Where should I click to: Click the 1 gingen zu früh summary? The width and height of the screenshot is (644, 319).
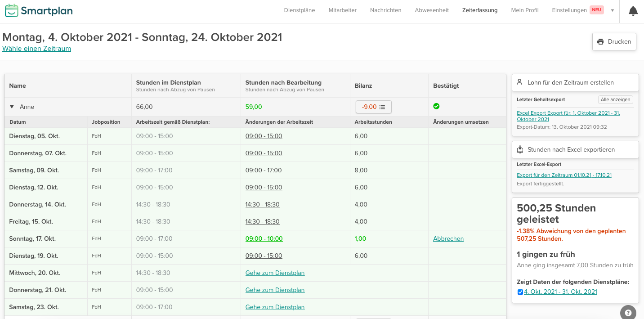[546, 254]
